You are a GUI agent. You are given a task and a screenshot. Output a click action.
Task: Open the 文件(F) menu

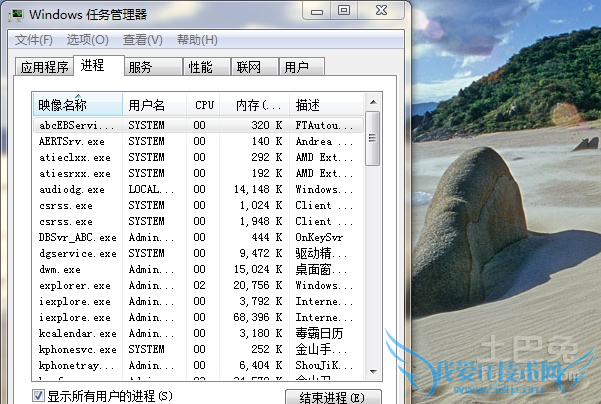33,39
